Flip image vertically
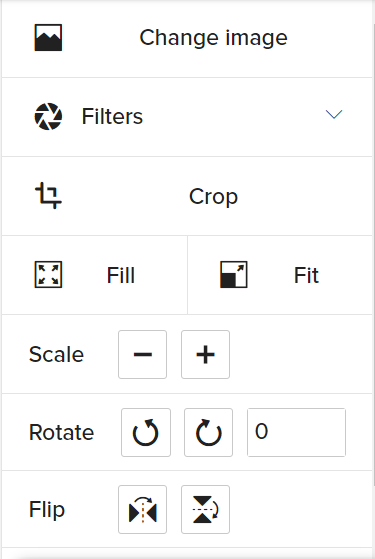Image resolution: width=375 pixels, height=559 pixels. [x=205, y=509]
